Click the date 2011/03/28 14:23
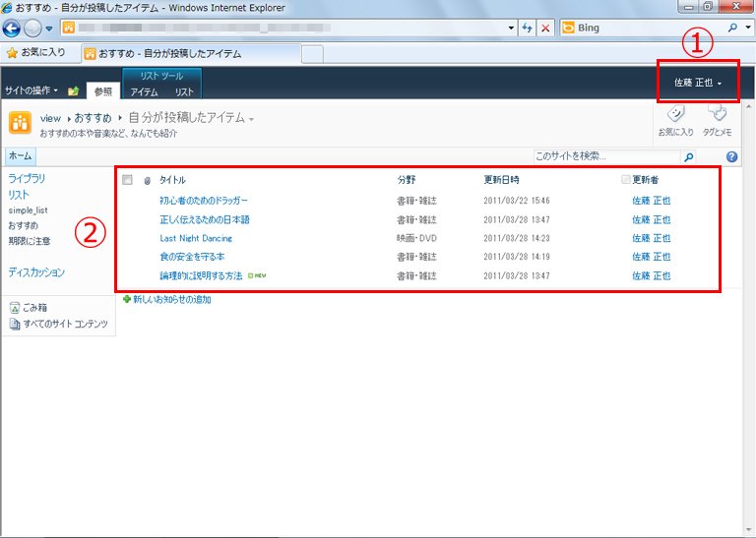Viewport: 756px width, 538px height. [x=517, y=238]
